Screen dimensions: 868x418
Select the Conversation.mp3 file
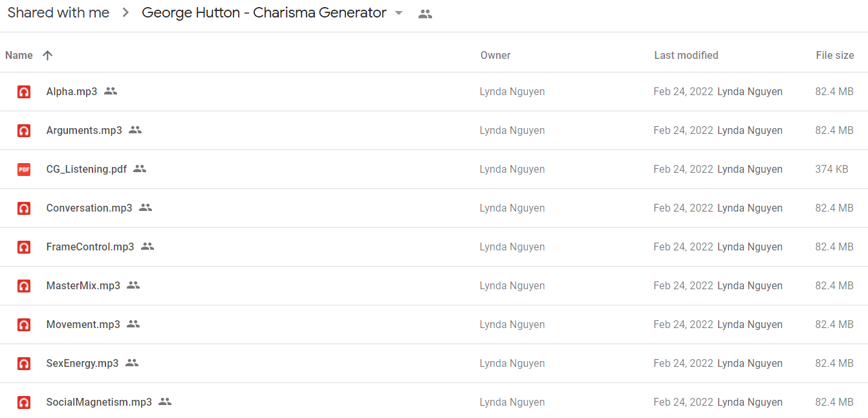[434, 208]
